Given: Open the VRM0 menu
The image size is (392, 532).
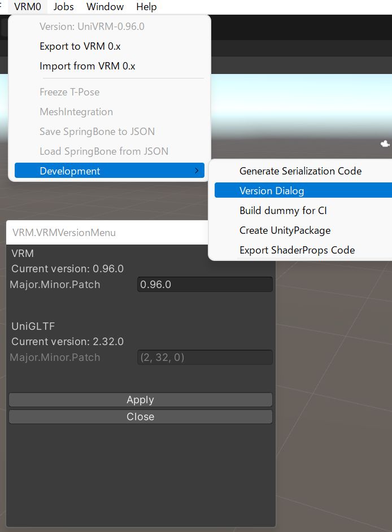Looking at the screenshot, I should [x=28, y=7].
